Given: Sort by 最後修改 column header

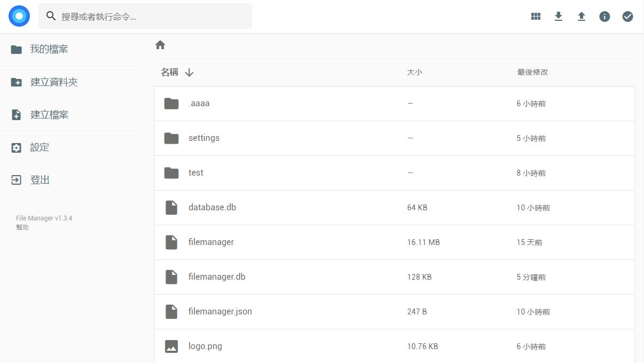Looking at the screenshot, I should tap(532, 72).
